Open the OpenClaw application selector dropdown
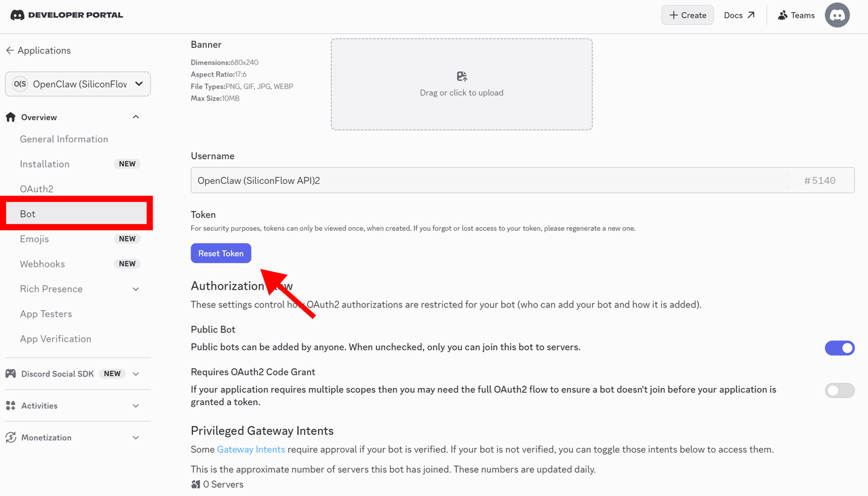 (x=78, y=84)
